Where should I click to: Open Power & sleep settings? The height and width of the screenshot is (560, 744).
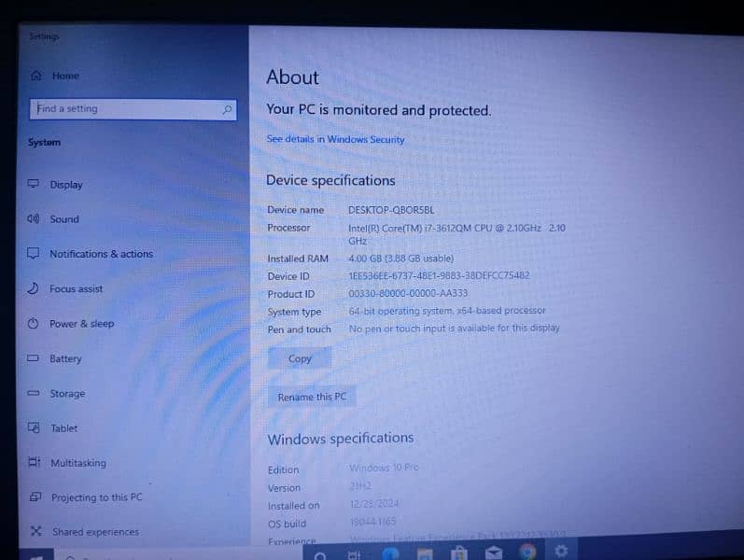coord(81,324)
